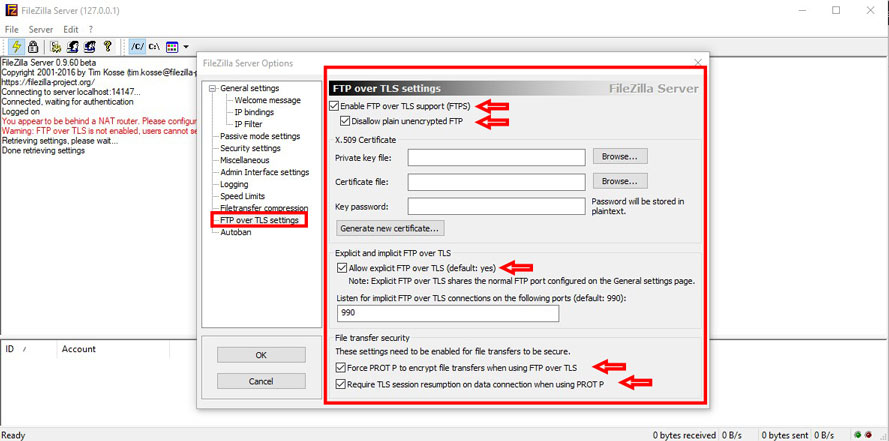
Task: Toggle Enable FTP over TLS support checkbox
Action: [x=335, y=106]
